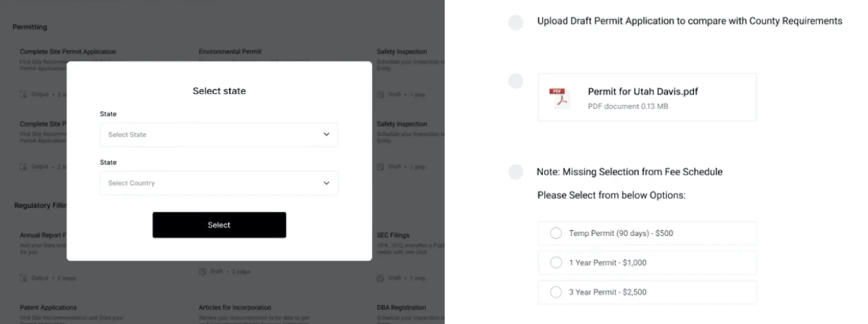Select Temp Permit (90 days) - $500 option
The image size is (868, 324).
(x=556, y=234)
